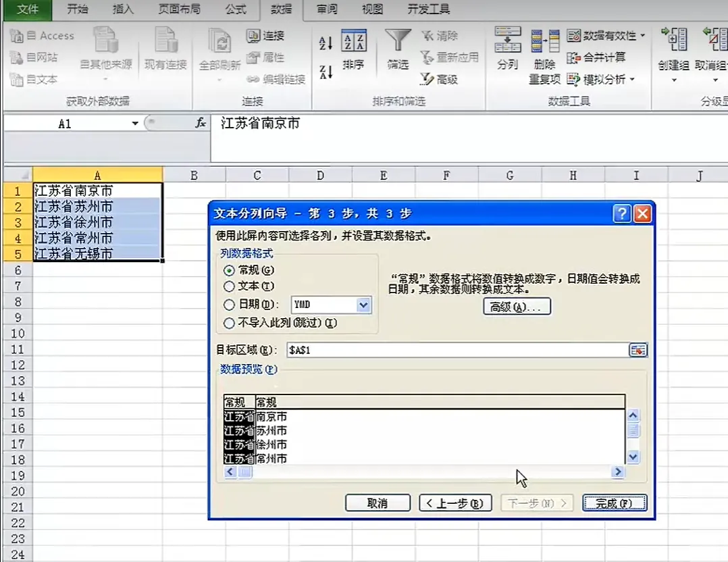Click the Select All corner button

pos(18,175)
